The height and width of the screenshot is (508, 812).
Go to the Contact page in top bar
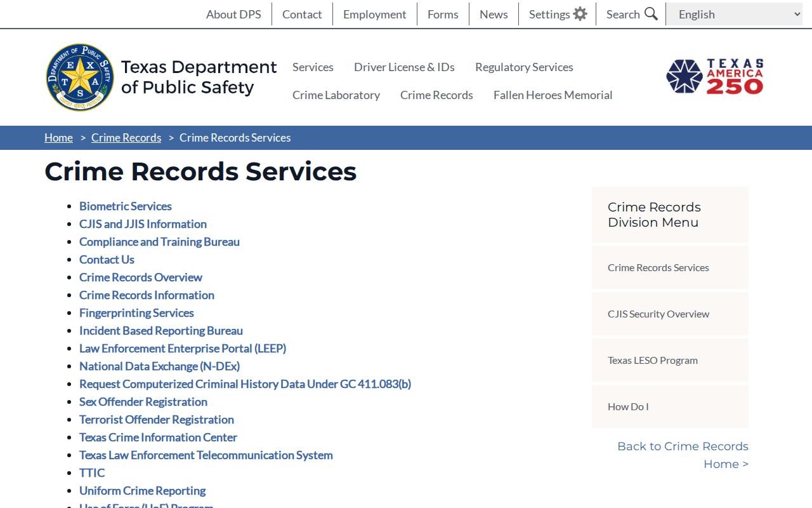[302, 14]
